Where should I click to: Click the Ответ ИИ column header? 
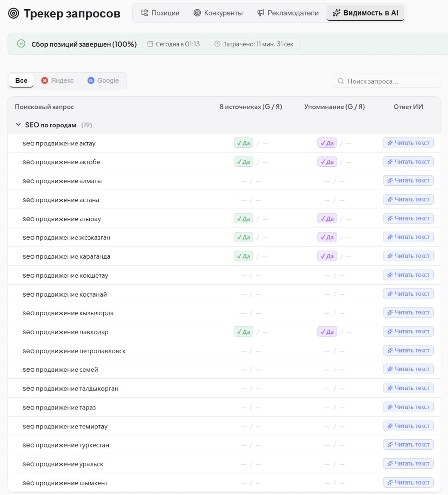pos(408,107)
